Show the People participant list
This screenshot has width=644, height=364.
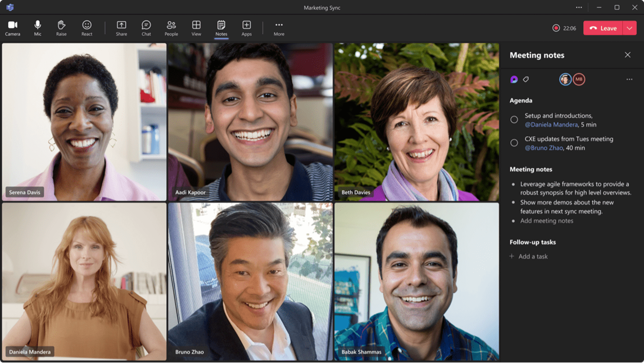171,28
